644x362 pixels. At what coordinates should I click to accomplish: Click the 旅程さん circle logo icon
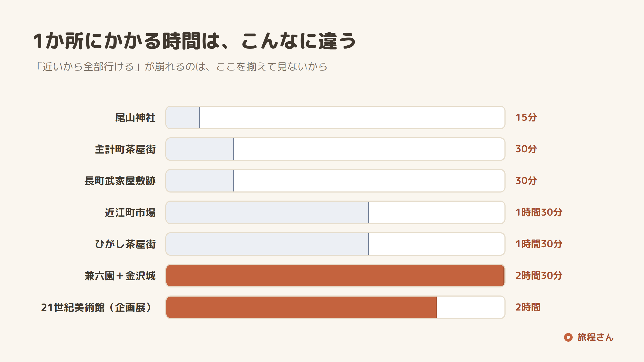tap(568, 337)
